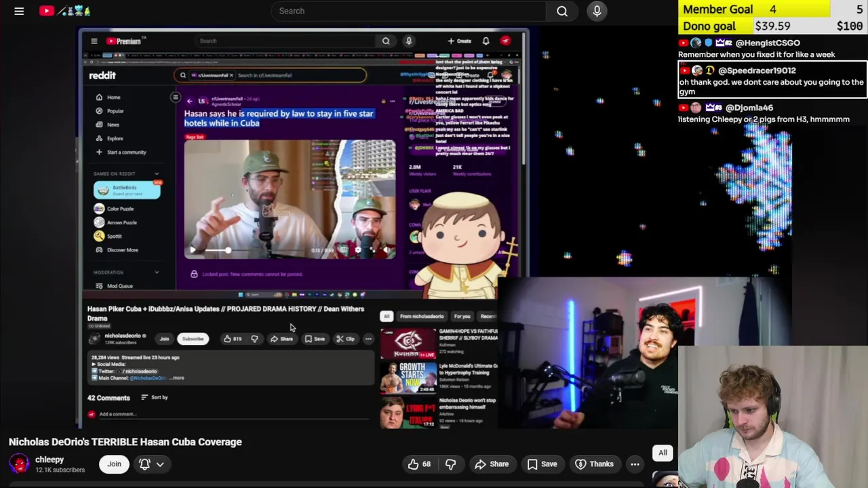Click the embedded YouTube Premium search box
868x488 pixels.
(x=285, y=41)
